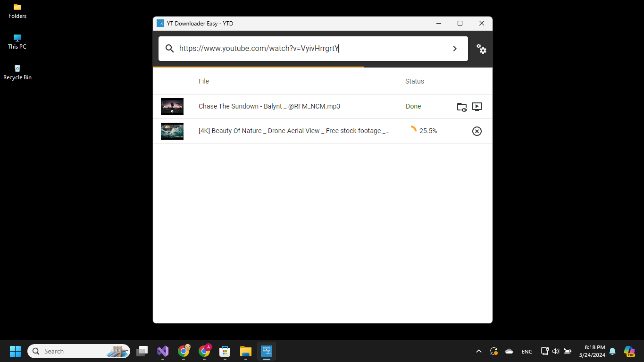Open Chrome with profile A badge in taskbar
Viewport: 644px width, 362px height.
pos(204,351)
